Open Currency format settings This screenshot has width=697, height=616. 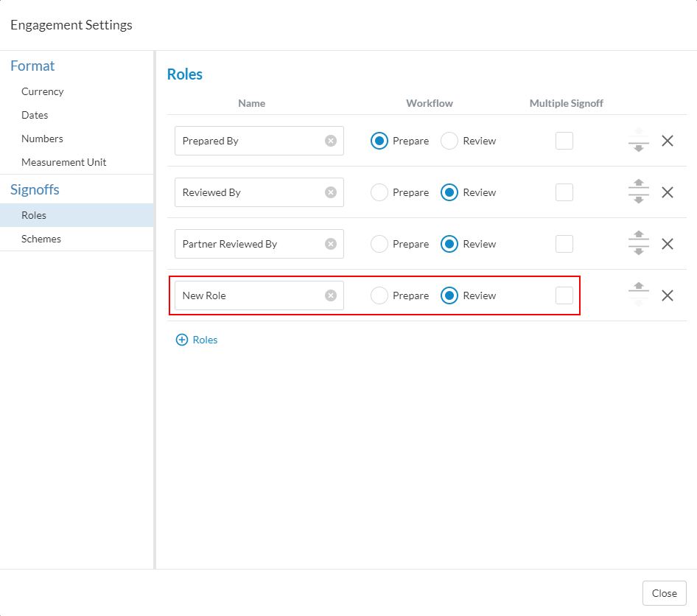43,91
